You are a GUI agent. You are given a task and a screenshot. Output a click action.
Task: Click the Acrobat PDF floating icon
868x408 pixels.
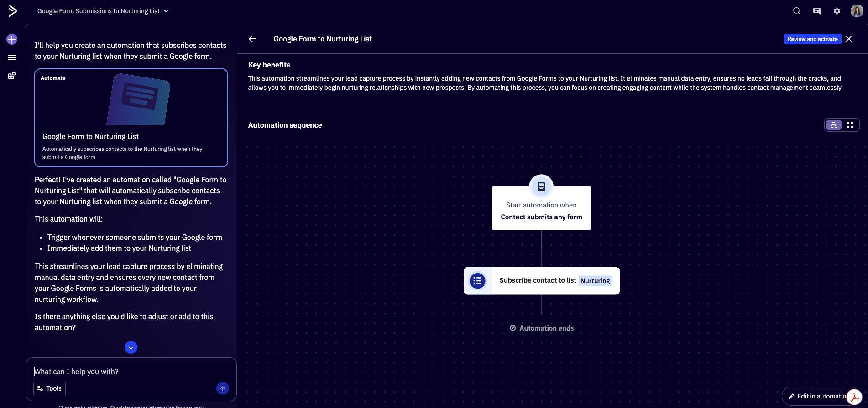854,397
